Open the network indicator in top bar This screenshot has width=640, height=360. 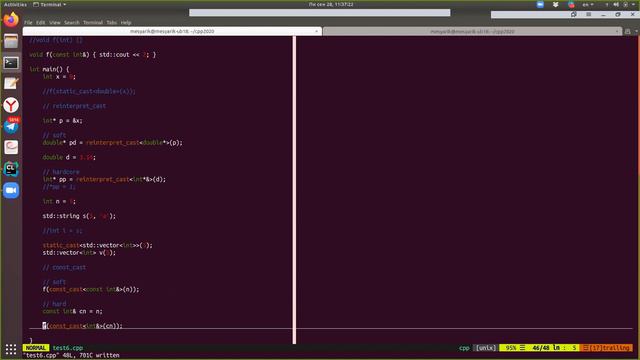coord(607,4)
